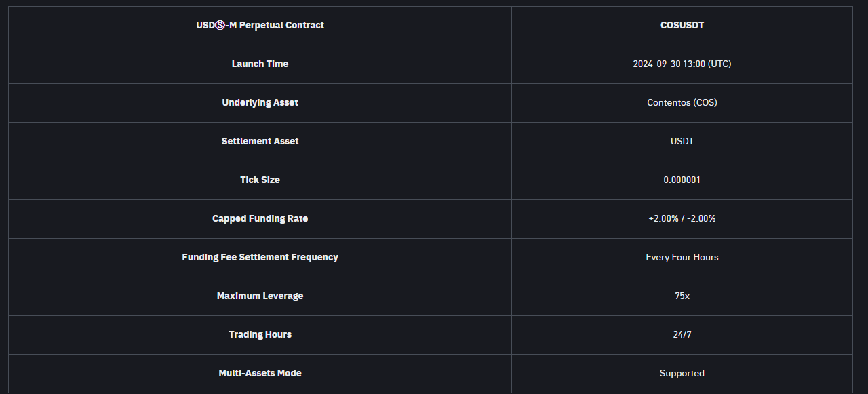Screen dimensions: 868x394
Task: Select the Supported value cell
Action: tap(682, 374)
